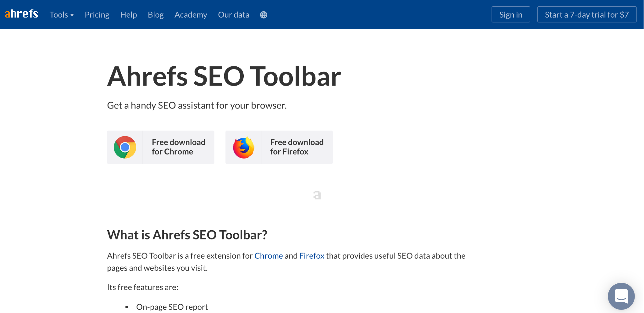The height and width of the screenshot is (313, 644).
Task: Follow the Chrome link in paragraph
Action: tap(269, 256)
